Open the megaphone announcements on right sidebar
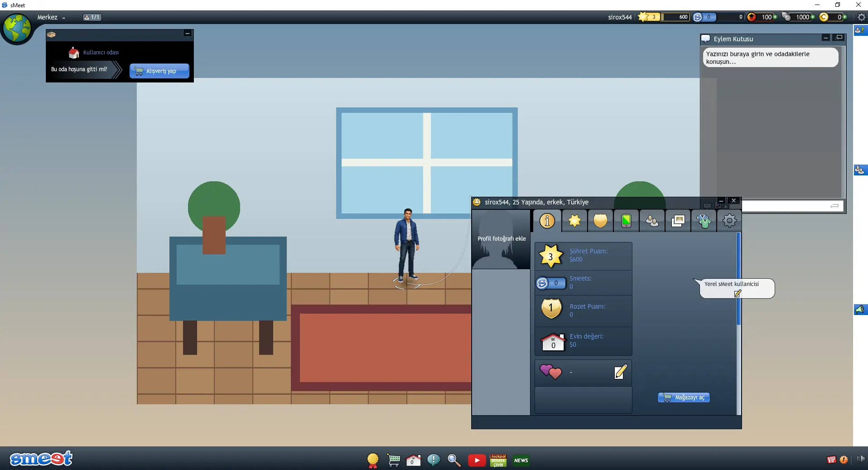The width and height of the screenshot is (868, 470). [x=860, y=310]
